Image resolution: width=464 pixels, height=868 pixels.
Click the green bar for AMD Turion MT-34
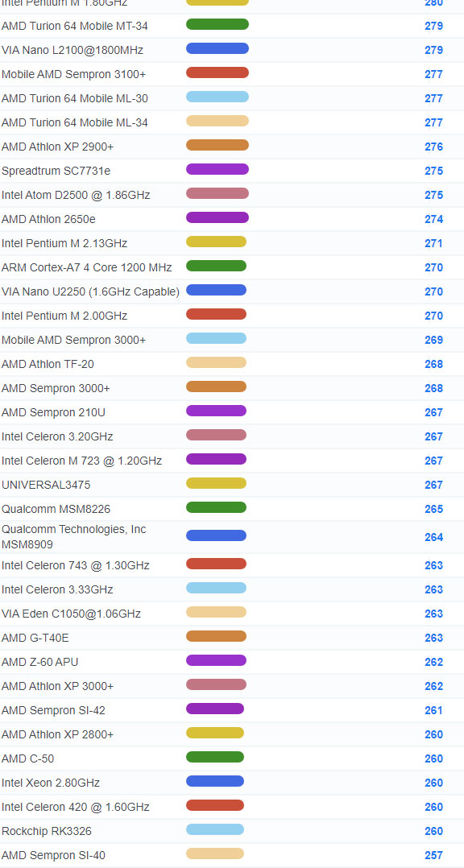[x=217, y=24]
